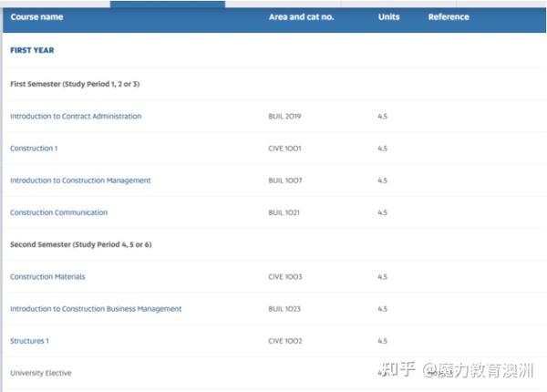Select the 4.5 units value for Construction Materials
Screen dimensions: 547x392
(382, 276)
